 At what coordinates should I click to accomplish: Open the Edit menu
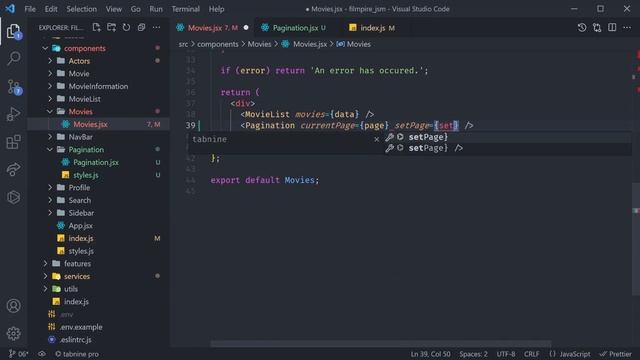coord(51,9)
